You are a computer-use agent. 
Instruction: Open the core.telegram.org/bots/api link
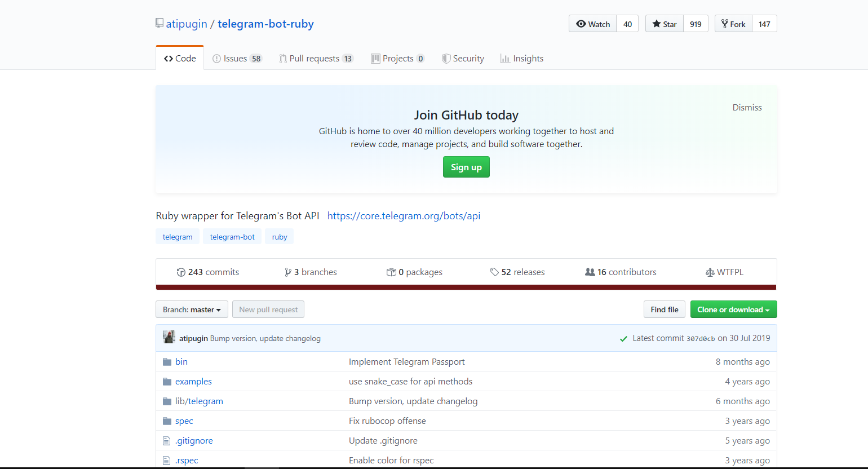[x=404, y=216]
